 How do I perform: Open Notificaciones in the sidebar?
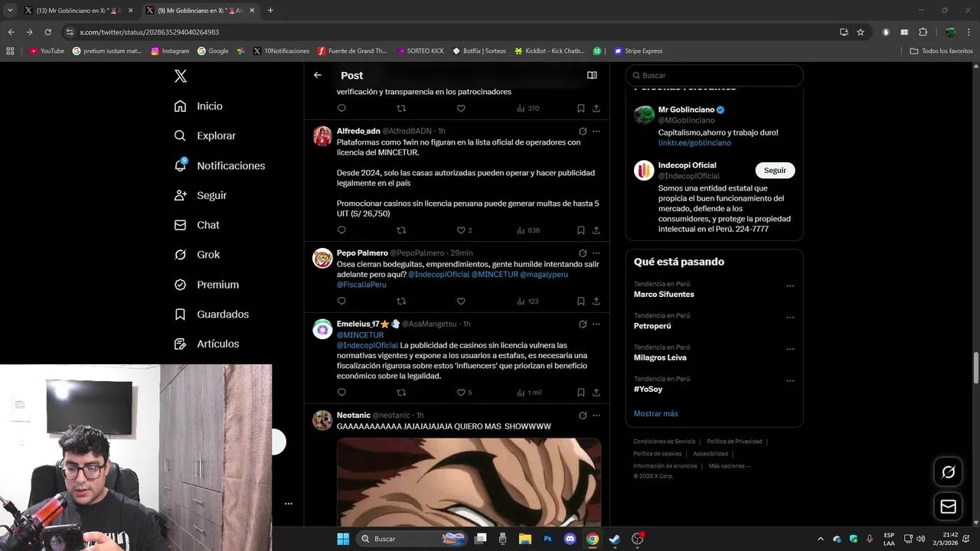(219, 165)
